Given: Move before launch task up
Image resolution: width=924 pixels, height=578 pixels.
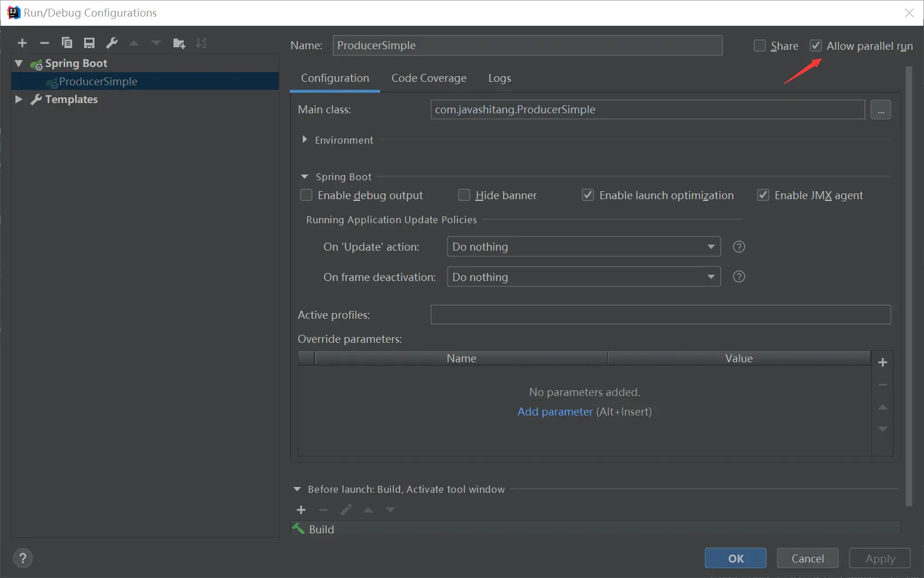Looking at the screenshot, I should coord(368,510).
